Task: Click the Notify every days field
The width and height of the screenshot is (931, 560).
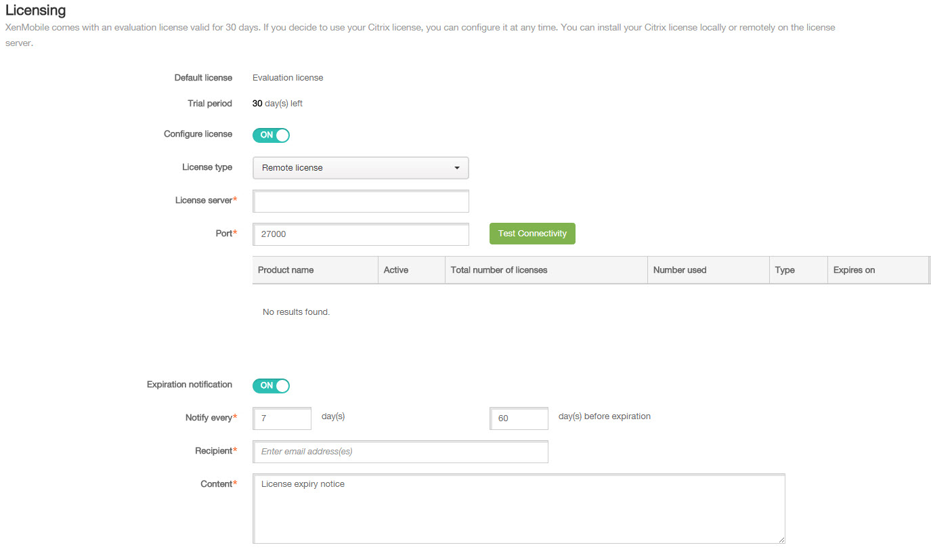Action: (282, 418)
